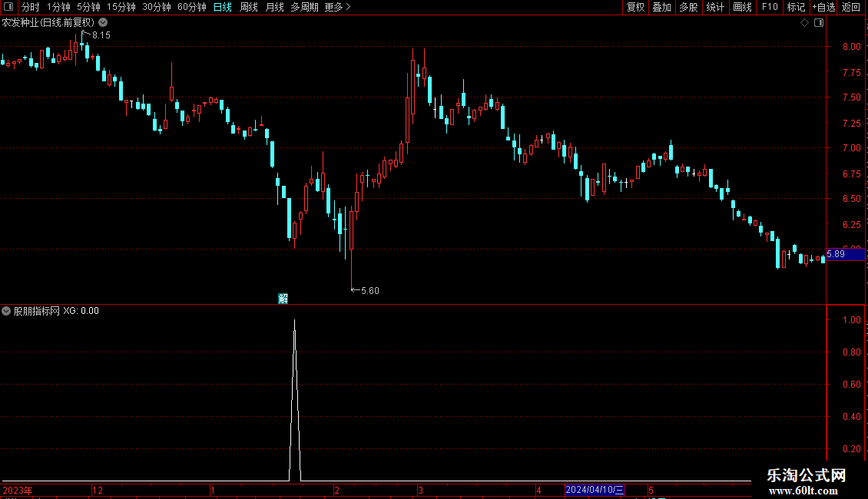This screenshot has height=499, width=868.
Task: Click the 统计 statistics button
Action: tap(714, 7)
